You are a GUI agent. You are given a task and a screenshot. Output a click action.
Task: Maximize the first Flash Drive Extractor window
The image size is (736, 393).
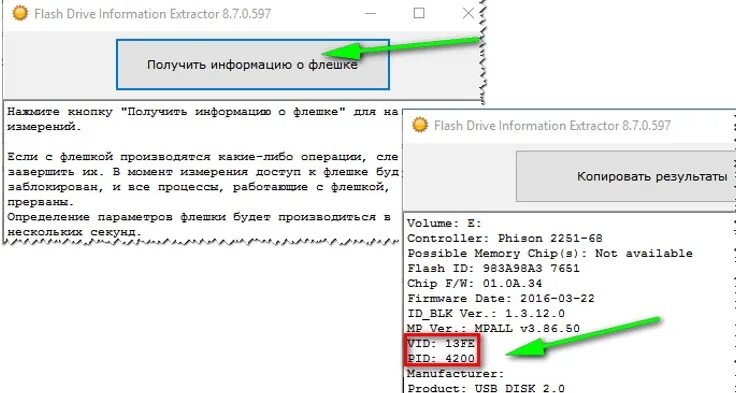point(419,14)
